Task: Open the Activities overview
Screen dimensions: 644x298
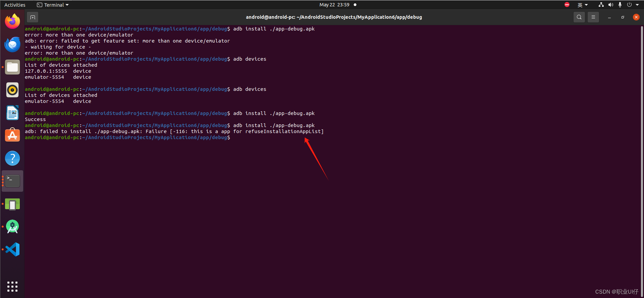Action: (15, 5)
